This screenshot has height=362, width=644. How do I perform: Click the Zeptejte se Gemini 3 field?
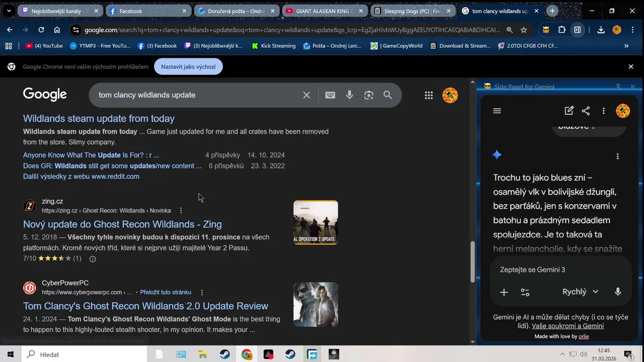click(560, 270)
